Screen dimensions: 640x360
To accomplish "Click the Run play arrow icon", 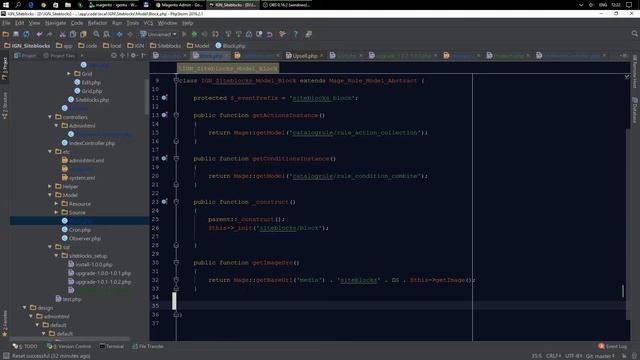I will click(184, 34).
